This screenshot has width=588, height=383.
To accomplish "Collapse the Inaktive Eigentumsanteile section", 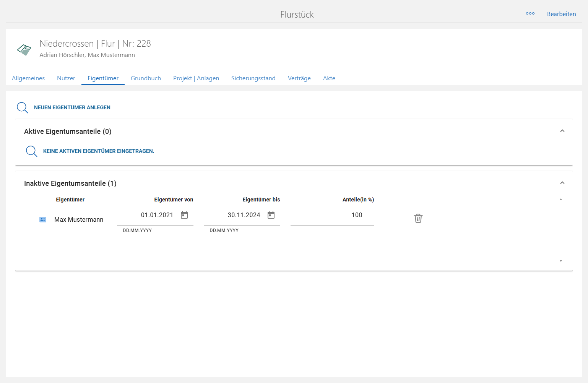I will [x=562, y=183].
